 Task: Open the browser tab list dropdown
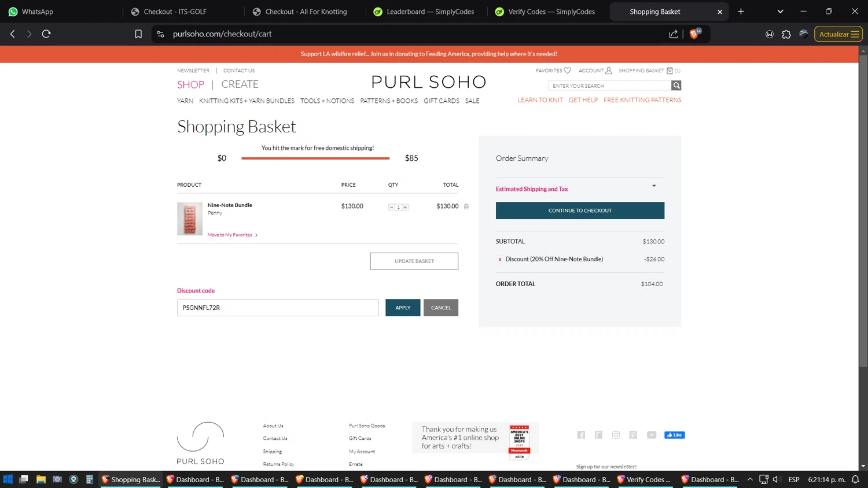click(x=780, y=12)
